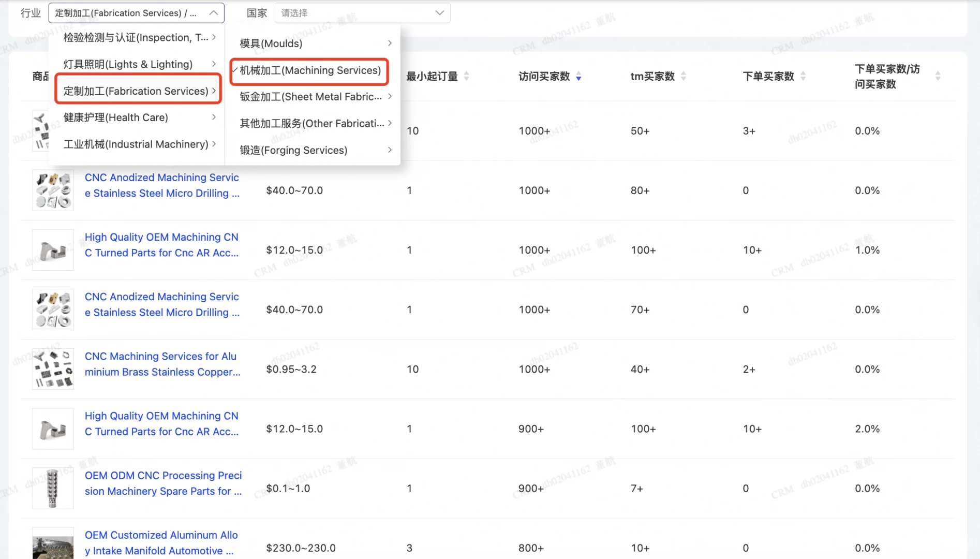980x559 pixels.
Task: Click price $0.1~1.0 cell
Action: [x=288, y=488]
